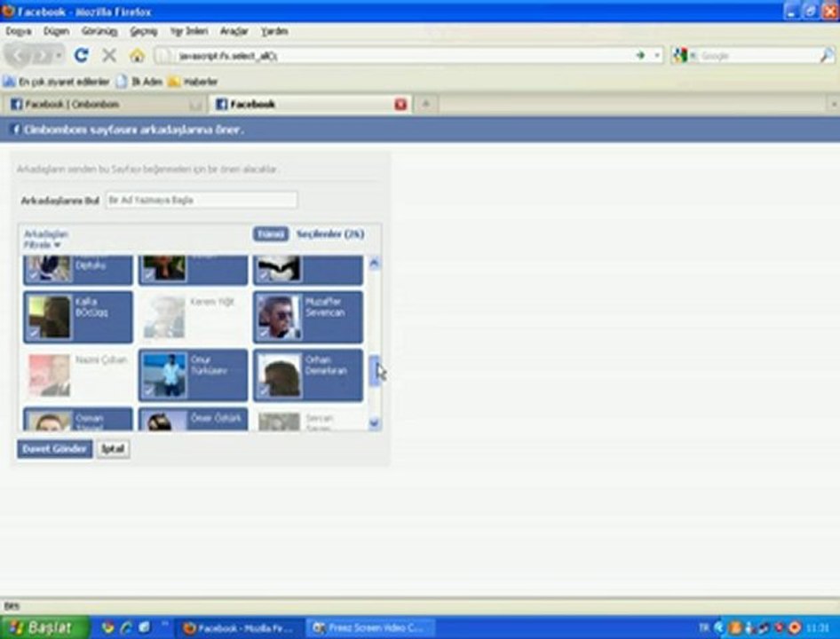840x639 pixels.
Task: Click the friend list scrollbar thumb
Action: click(375, 371)
